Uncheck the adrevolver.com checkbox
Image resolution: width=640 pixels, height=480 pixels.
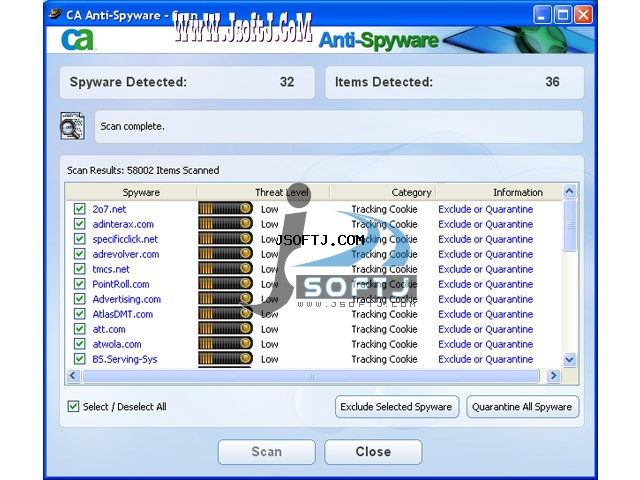(x=80, y=254)
